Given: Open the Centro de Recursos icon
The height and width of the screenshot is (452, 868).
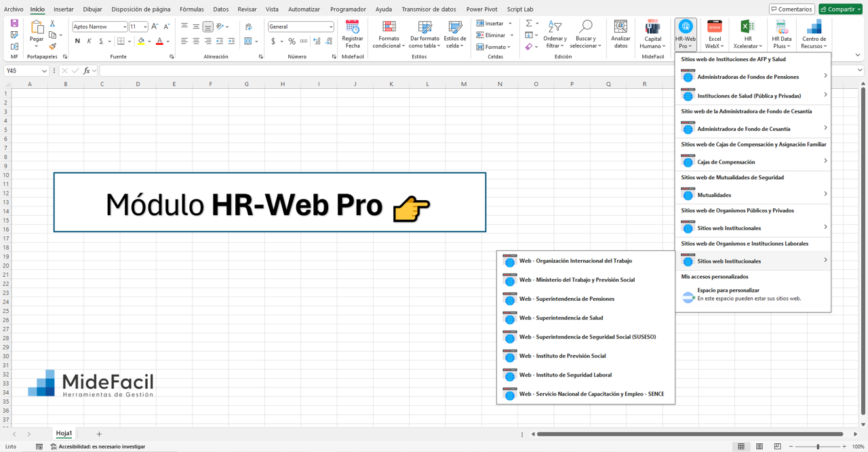Looking at the screenshot, I should pyautogui.click(x=813, y=34).
